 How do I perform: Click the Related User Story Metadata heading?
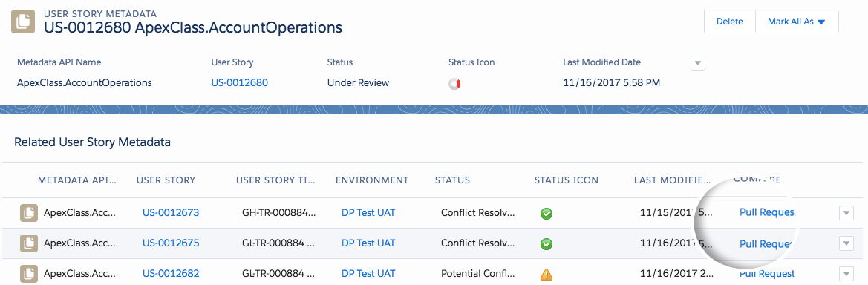pyautogui.click(x=93, y=142)
